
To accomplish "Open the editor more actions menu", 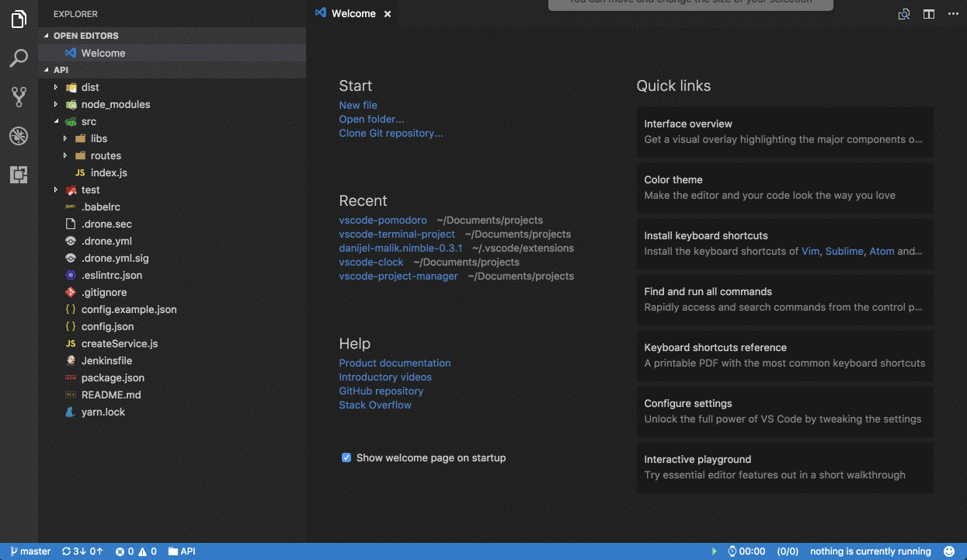I will [953, 14].
